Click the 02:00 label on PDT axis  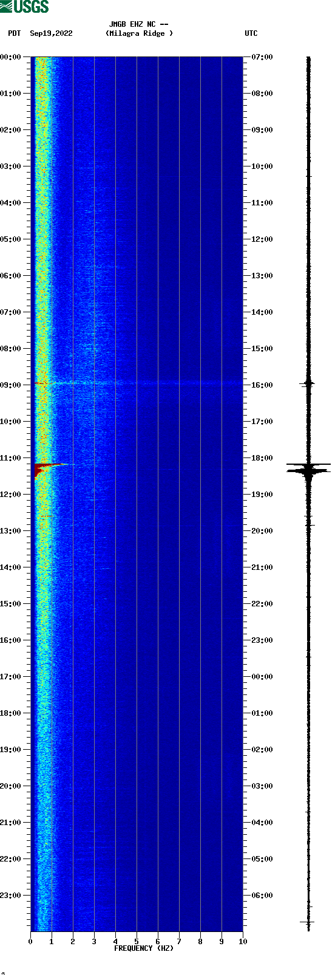[x=10, y=130]
